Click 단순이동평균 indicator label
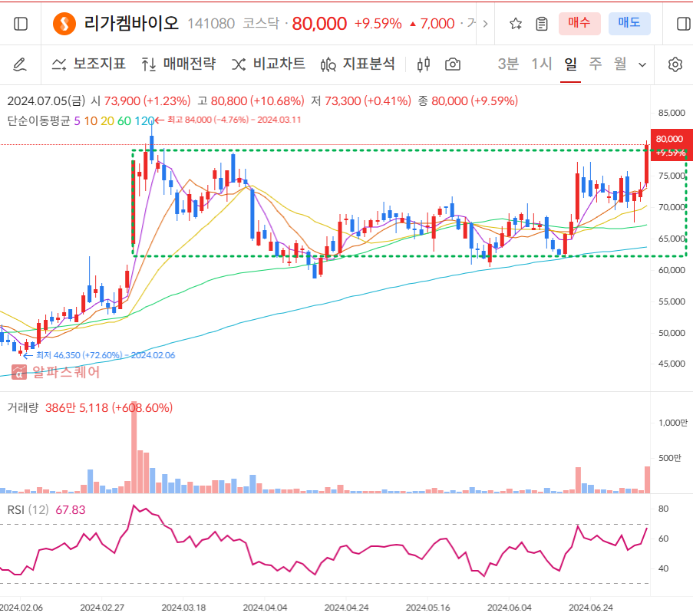Viewport: 693px width, 616px height. pyautogui.click(x=39, y=120)
